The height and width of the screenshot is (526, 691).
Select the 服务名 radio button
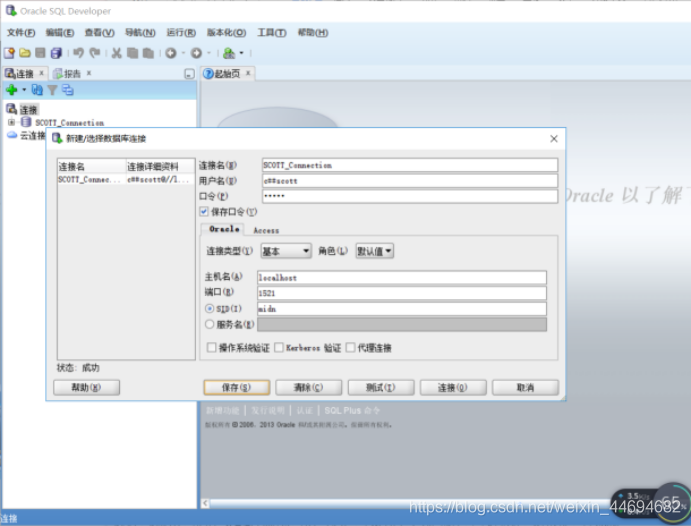pos(210,324)
